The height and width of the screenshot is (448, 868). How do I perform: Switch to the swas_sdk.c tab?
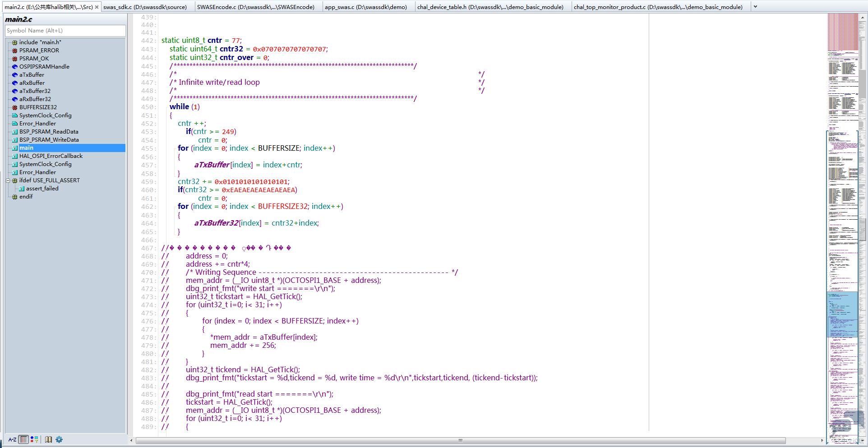[145, 7]
